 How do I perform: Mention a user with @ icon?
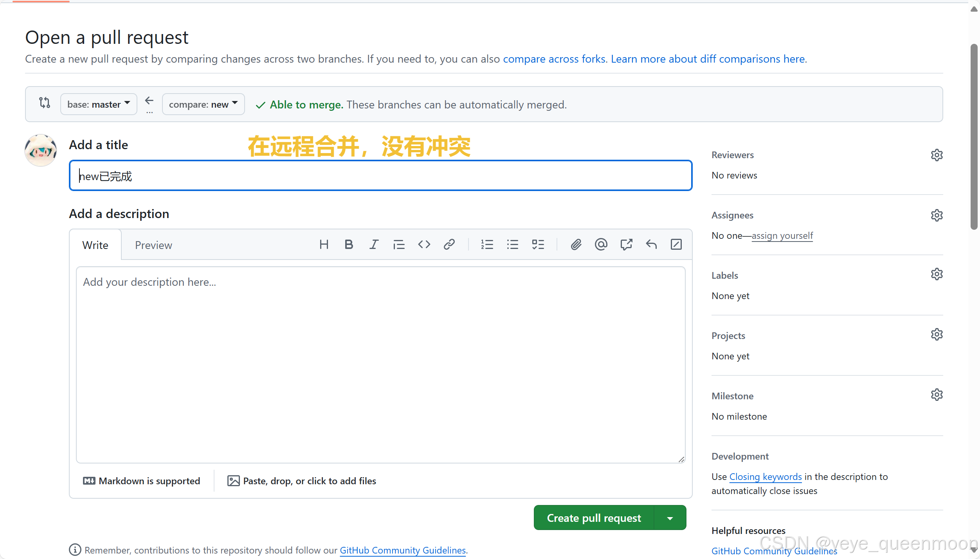pos(601,245)
